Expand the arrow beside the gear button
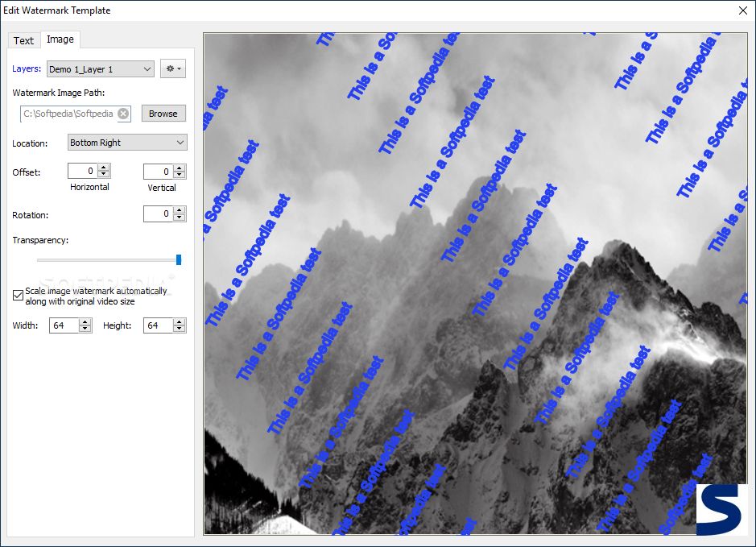 coord(180,68)
